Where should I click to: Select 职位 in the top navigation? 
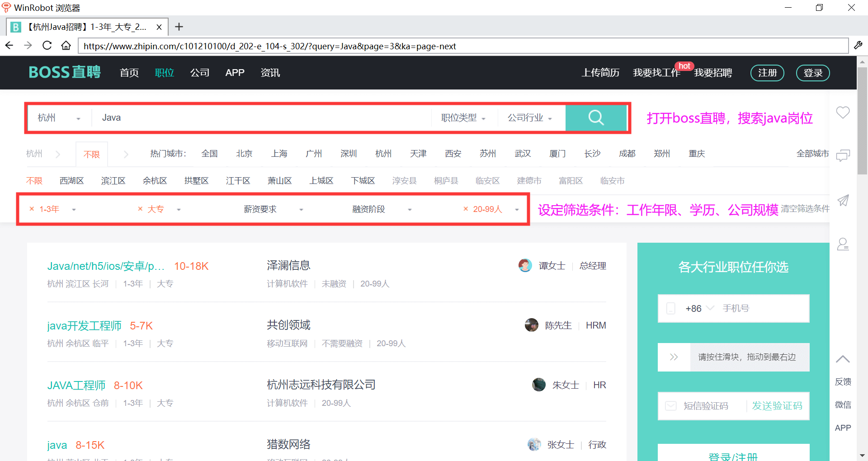tap(165, 73)
